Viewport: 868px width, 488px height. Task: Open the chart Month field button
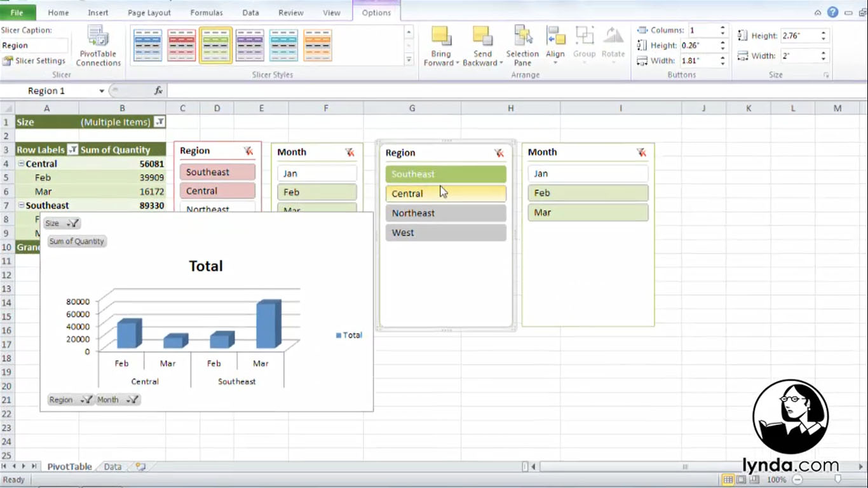point(118,400)
